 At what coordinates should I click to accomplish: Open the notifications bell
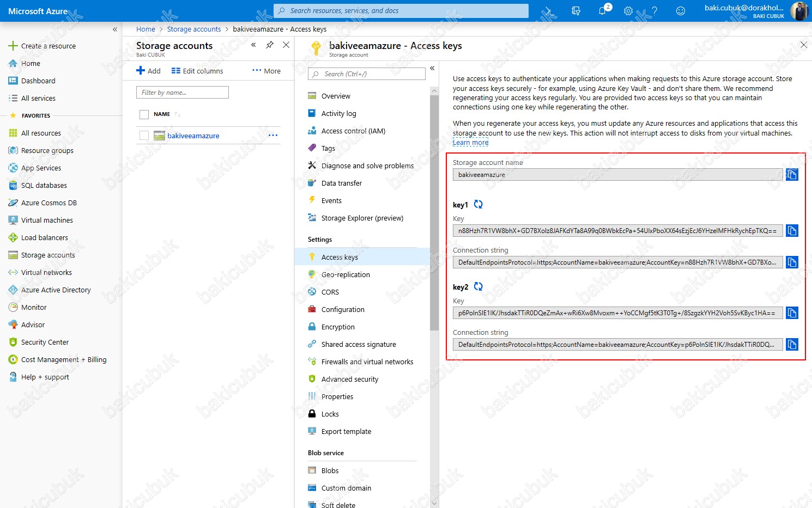[x=602, y=11]
